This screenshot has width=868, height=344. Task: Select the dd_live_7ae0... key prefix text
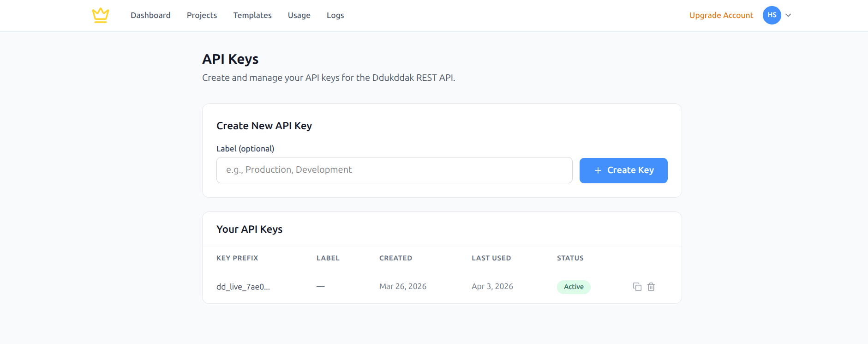pos(243,287)
